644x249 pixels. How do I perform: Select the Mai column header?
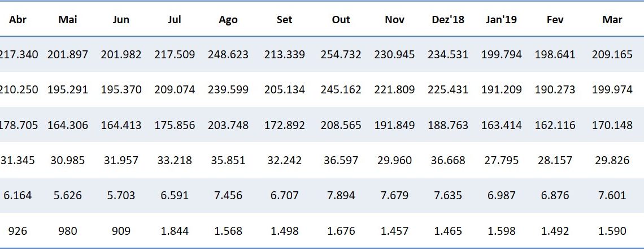68,20
